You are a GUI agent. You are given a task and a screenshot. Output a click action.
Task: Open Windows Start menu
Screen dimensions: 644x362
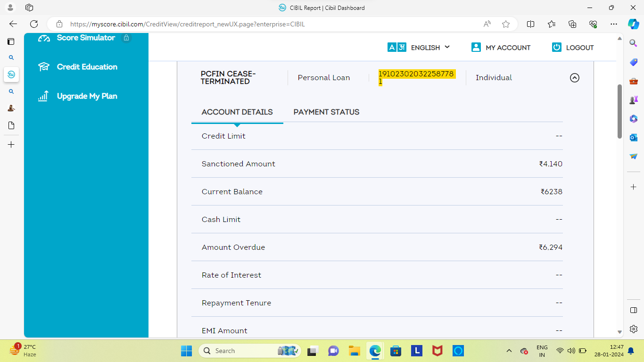[186, 351]
